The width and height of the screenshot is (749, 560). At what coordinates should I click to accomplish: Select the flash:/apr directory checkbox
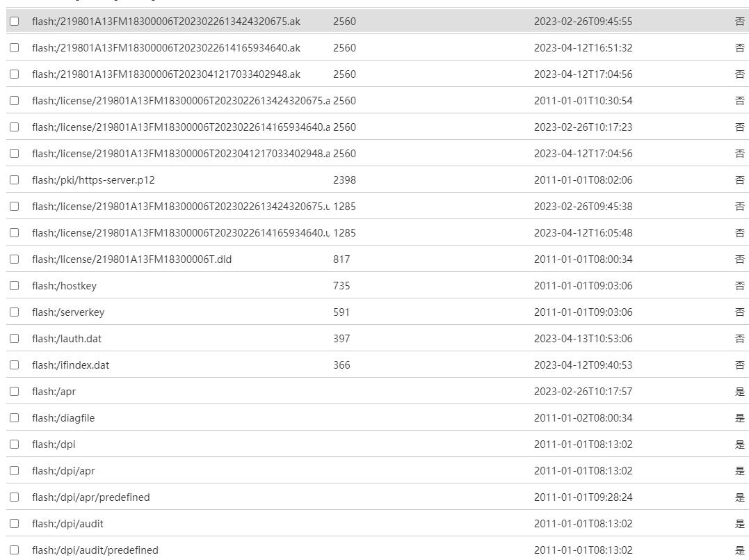click(14, 392)
